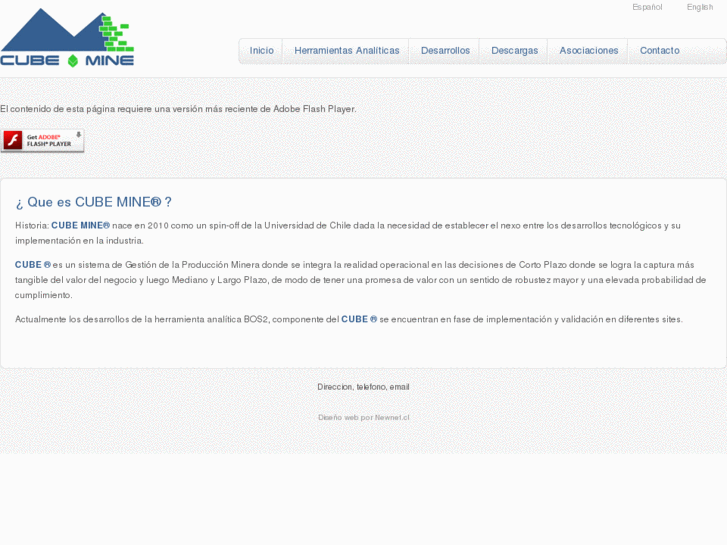This screenshot has width=727, height=545.
Task: Click the Cube Mine logo
Action: (67, 38)
